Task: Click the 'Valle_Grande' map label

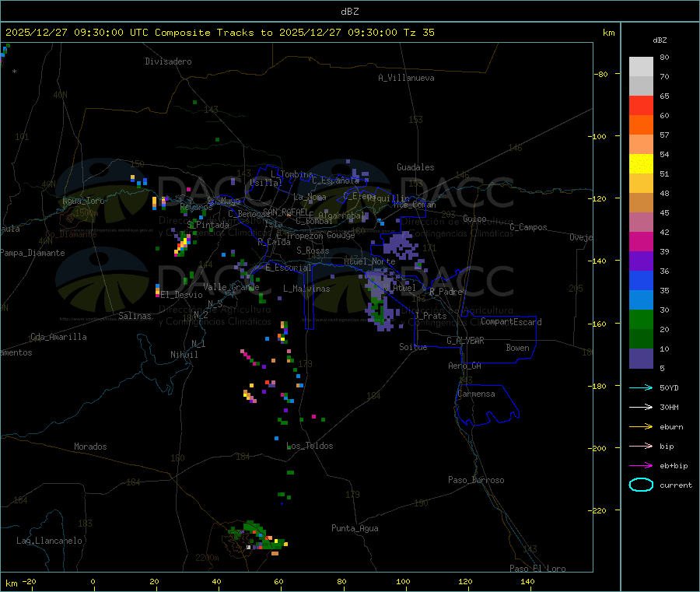Action: [231, 287]
